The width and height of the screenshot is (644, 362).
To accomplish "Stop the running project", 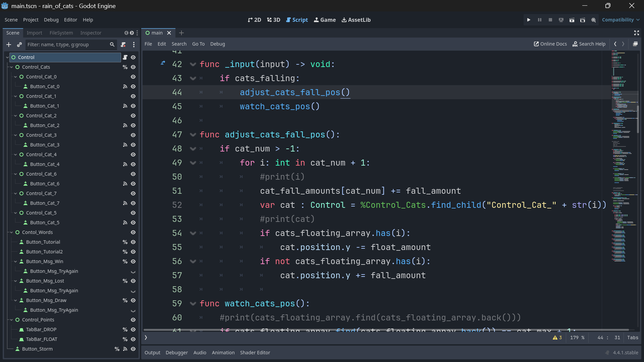I will [x=550, y=20].
